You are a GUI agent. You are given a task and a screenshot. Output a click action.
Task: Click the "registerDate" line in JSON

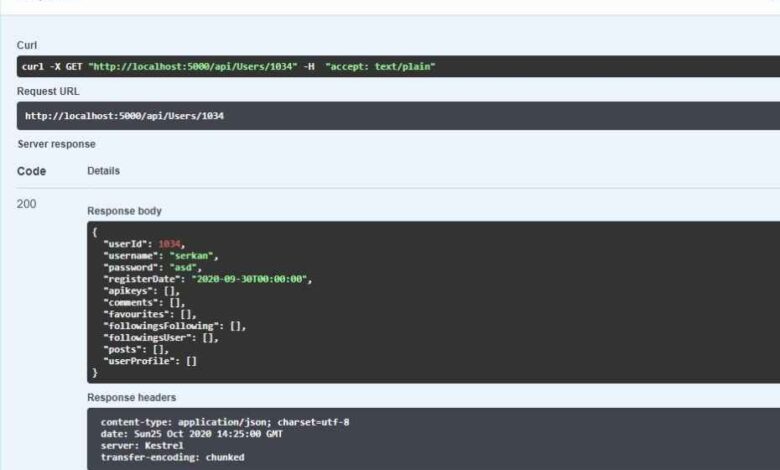click(x=207, y=280)
